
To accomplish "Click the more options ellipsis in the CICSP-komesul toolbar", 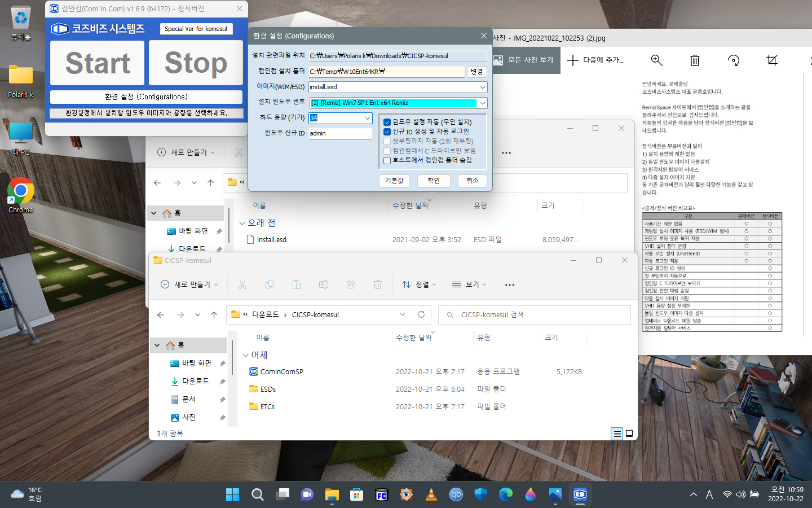I will pos(510,284).
